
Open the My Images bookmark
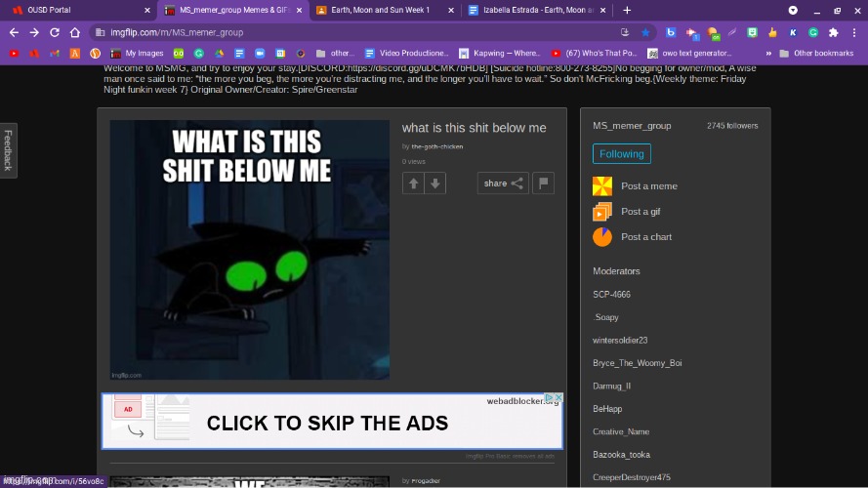point(138,53)
